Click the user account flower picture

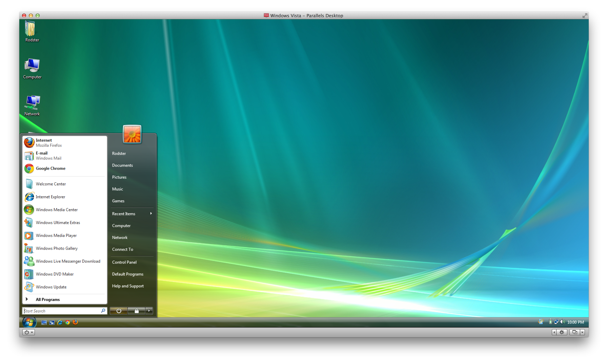coord(132,134)
